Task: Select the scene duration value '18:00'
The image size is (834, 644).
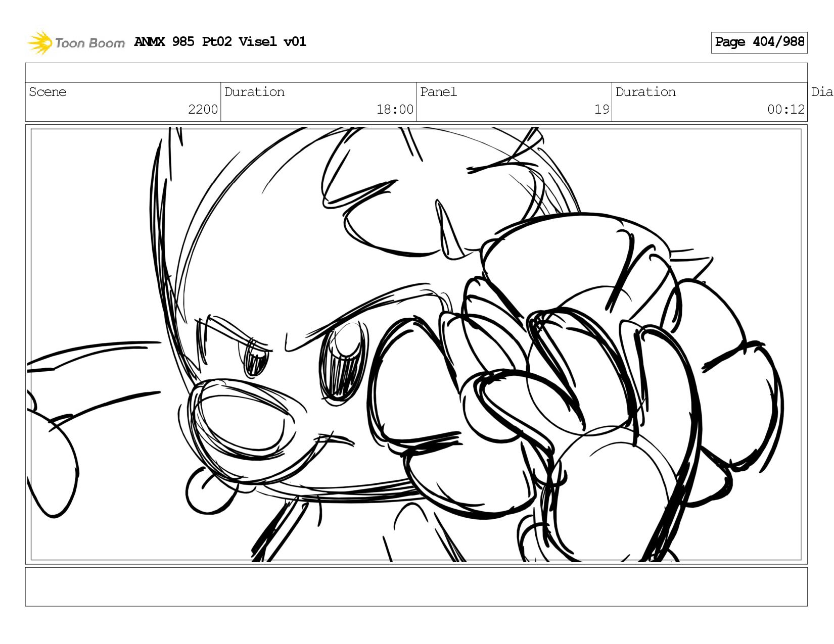Action: tap(395, 109)
